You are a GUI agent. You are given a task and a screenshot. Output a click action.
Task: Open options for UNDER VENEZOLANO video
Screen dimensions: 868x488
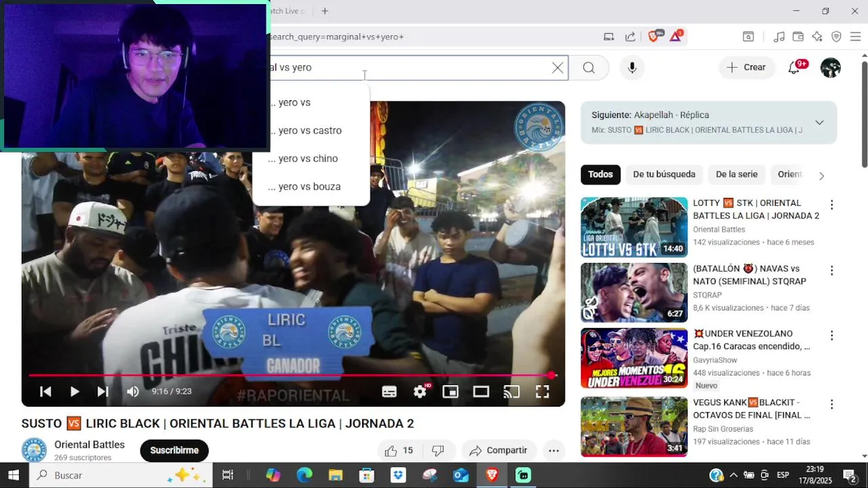[x=831, y=335]
